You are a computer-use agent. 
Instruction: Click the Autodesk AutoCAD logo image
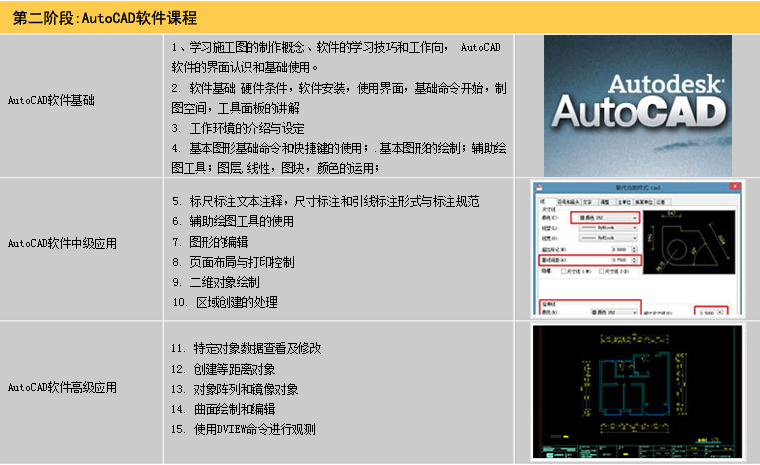coord(636,106)
